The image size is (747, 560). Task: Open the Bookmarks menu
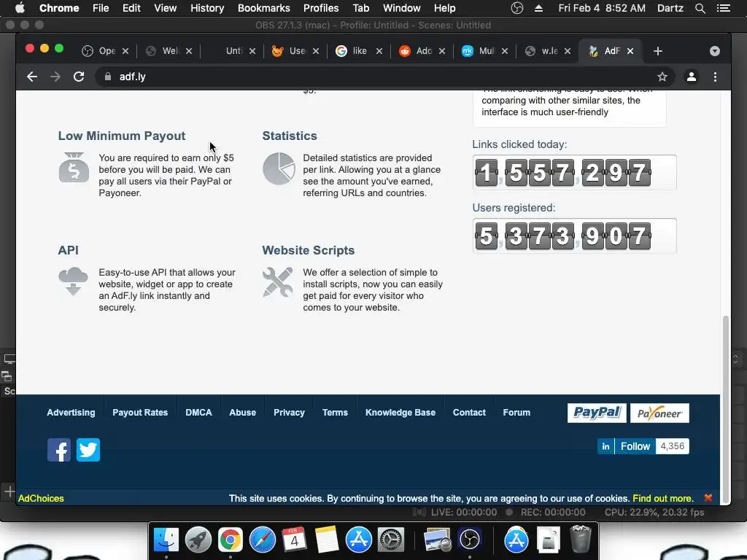click(x=264, y=8)
